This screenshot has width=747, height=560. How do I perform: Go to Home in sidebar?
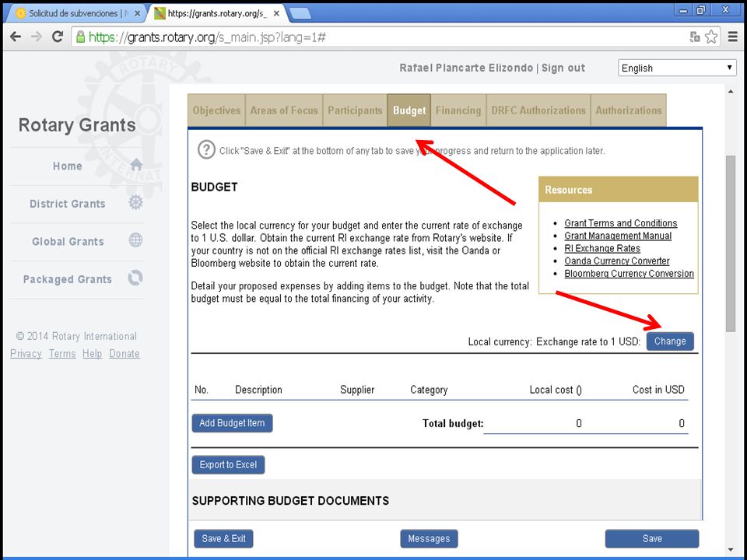point(68,166)
